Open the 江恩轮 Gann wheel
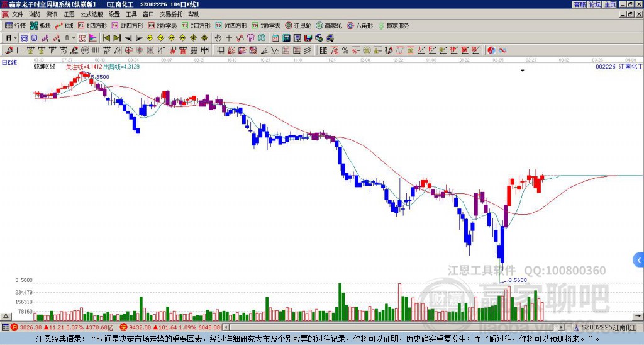Screen dimensions: 644x345 (298, 25)
